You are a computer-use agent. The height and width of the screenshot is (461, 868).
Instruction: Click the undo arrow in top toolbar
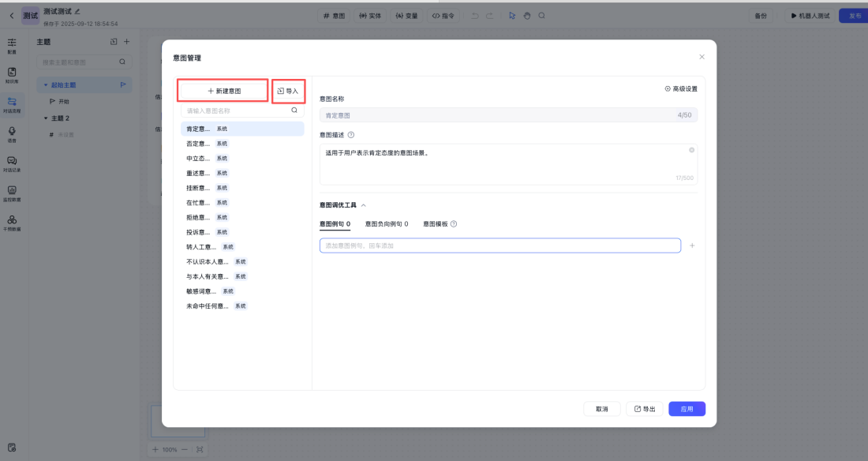click(476, 15)
